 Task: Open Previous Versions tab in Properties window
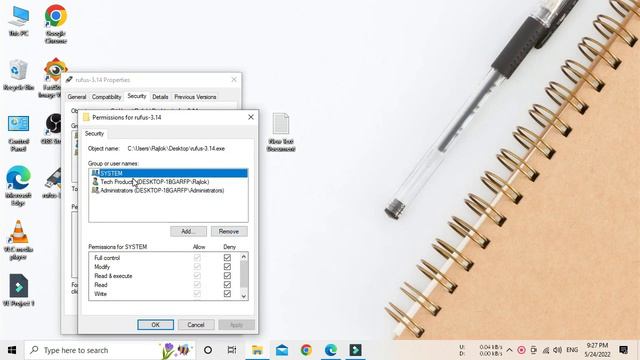(195, 97)
